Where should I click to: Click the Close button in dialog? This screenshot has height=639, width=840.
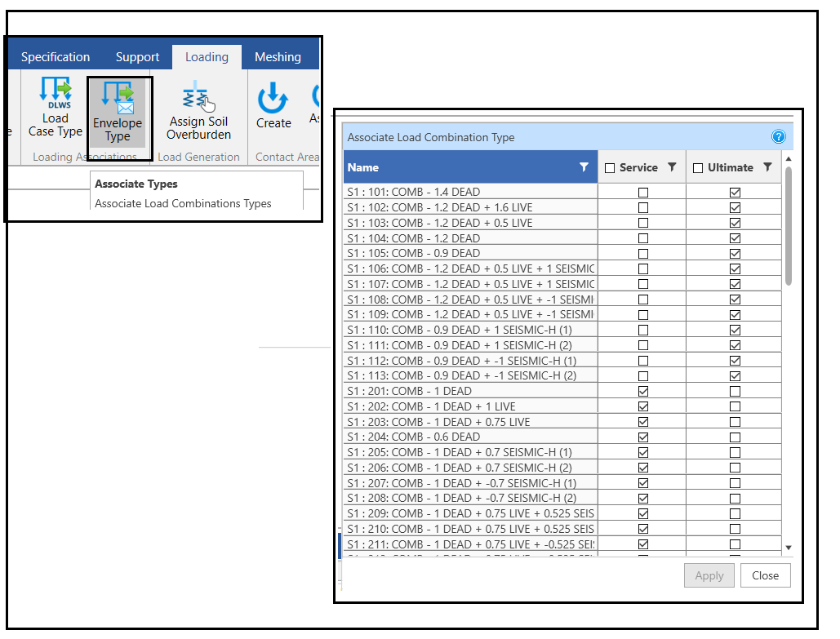click(765, 575)
